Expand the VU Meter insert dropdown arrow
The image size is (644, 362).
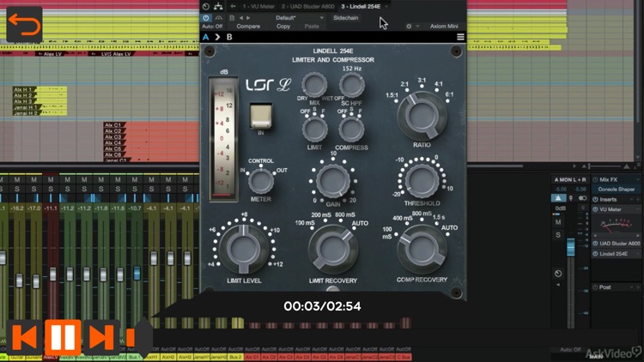(x=638, y=209)
